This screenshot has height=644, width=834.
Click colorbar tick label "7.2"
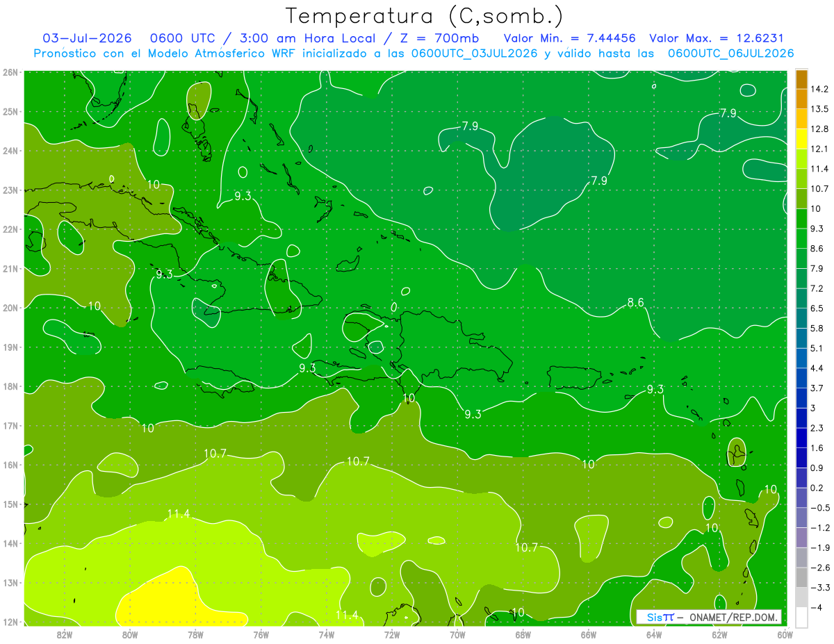tap(817, 288)
